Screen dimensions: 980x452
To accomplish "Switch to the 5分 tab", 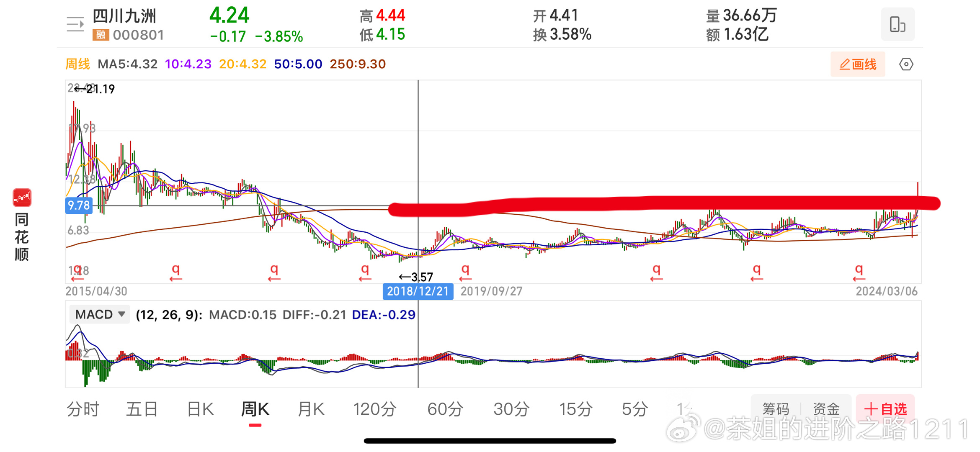I will (634, 409).
